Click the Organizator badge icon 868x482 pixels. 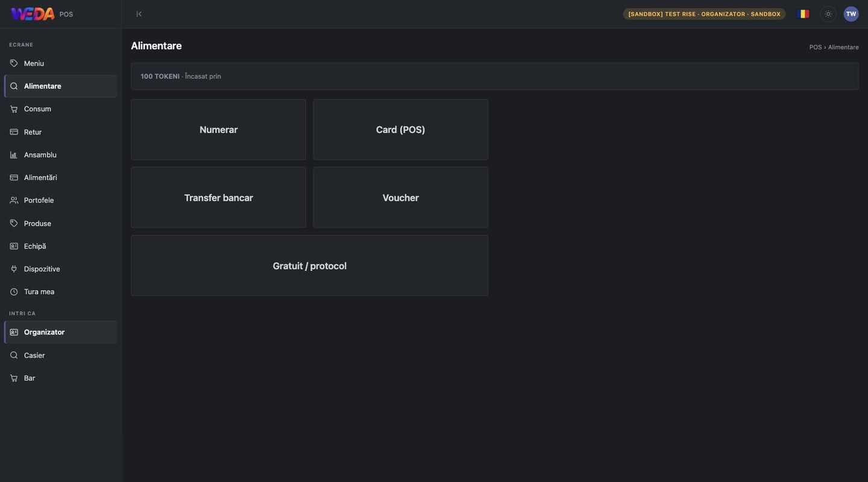click(14, 332)
